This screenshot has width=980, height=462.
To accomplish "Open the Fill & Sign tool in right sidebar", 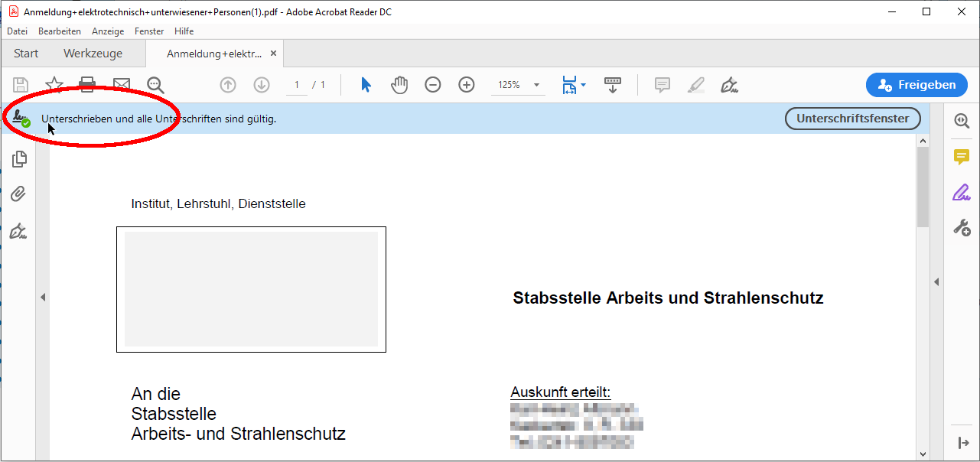I will (962, 192).
